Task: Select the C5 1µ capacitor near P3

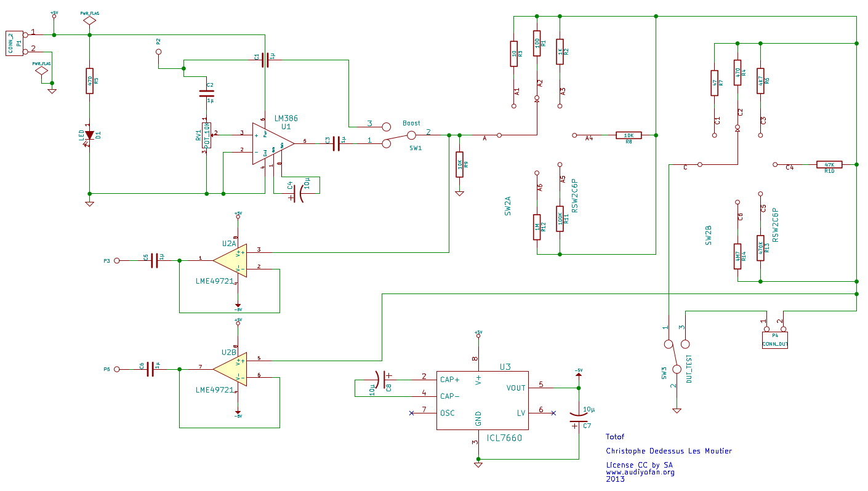Action: tap(155, 260)
